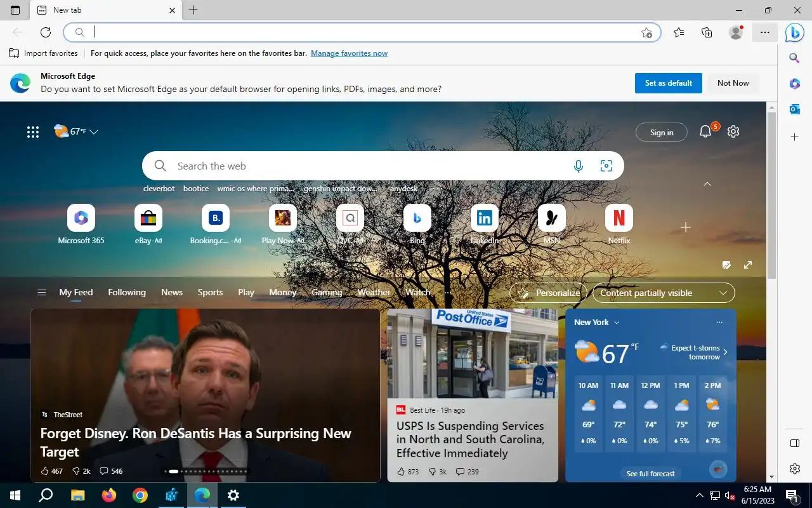Click the sidebar Search icon
Screen dimensions: 812x508
tap(794, 58)
